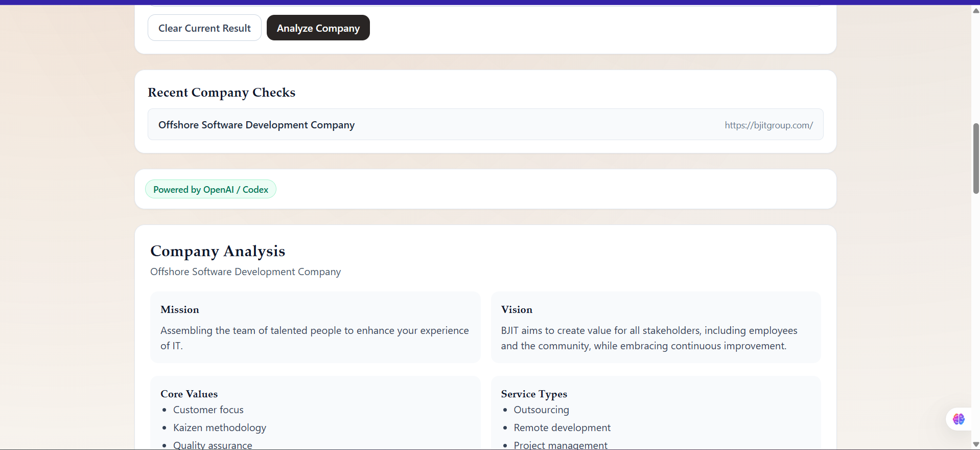Click the mission statement starting 'Assembling the team'
The width and height of the screenshot is (980, 450).
(315, 338)
